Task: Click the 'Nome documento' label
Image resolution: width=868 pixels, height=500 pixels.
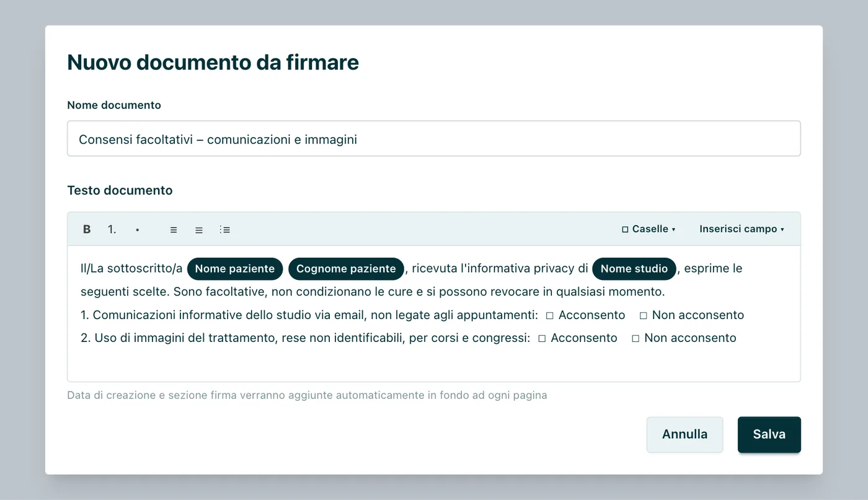Action: 114,105
